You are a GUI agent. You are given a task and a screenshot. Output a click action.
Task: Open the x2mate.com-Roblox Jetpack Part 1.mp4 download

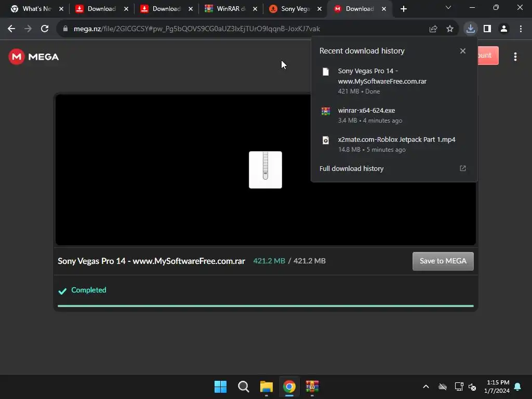pyautogui.click(x=394, y=144)
